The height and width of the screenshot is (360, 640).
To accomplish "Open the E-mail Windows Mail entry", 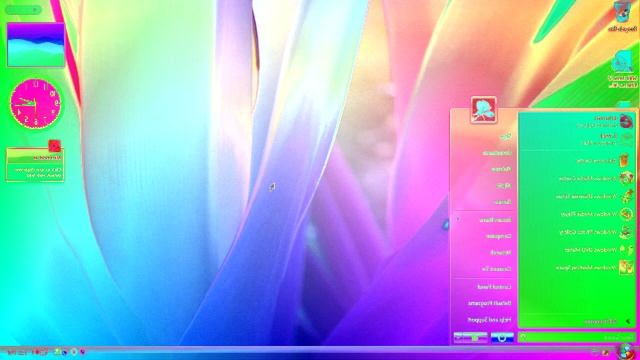I will 577,139.
